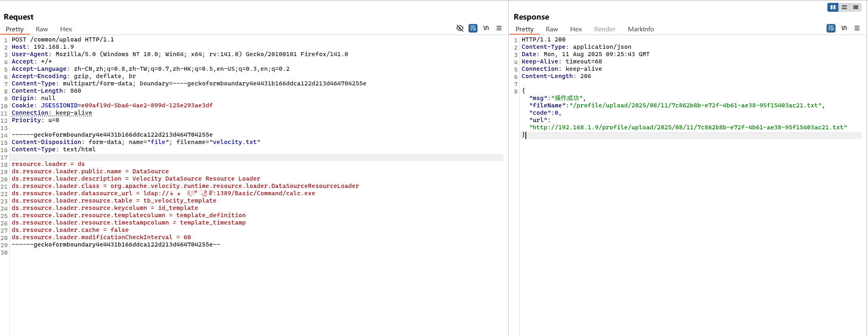The height and width of the screenshot is (336, 868).
Task: Click the Date header in Response
Action: coord(586,54)
